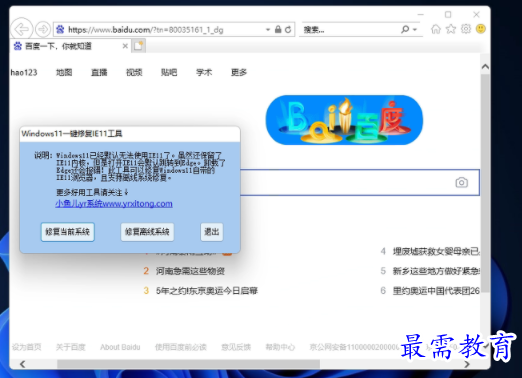Click 修复当前系统 button
The height and width of the screenshot is (378, 522).
click(68, 232)
